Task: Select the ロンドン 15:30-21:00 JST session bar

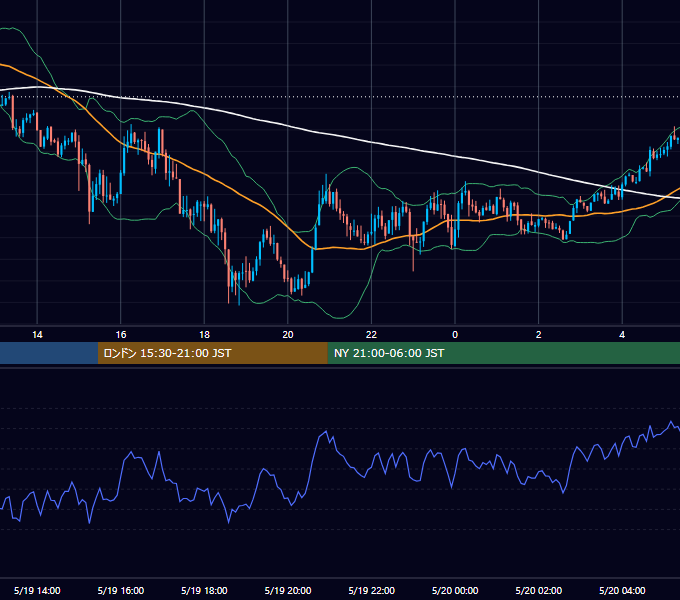Action: (212, 353)
